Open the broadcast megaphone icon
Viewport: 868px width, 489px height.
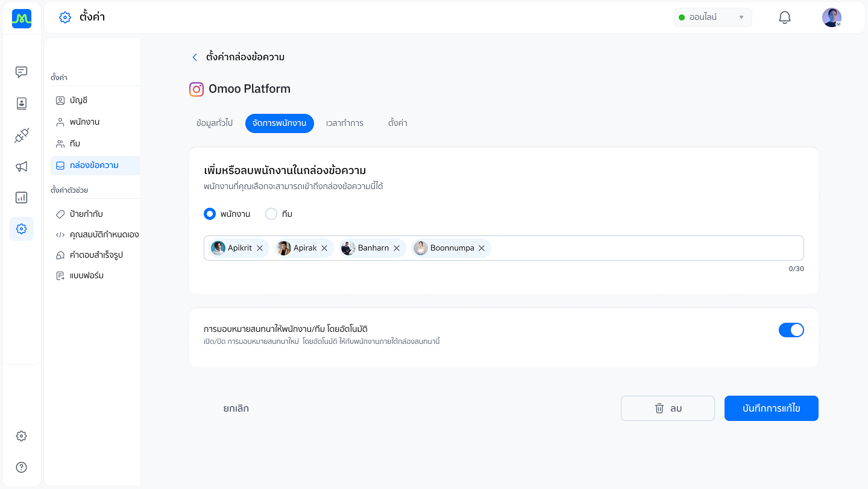[x=22, y=167]
